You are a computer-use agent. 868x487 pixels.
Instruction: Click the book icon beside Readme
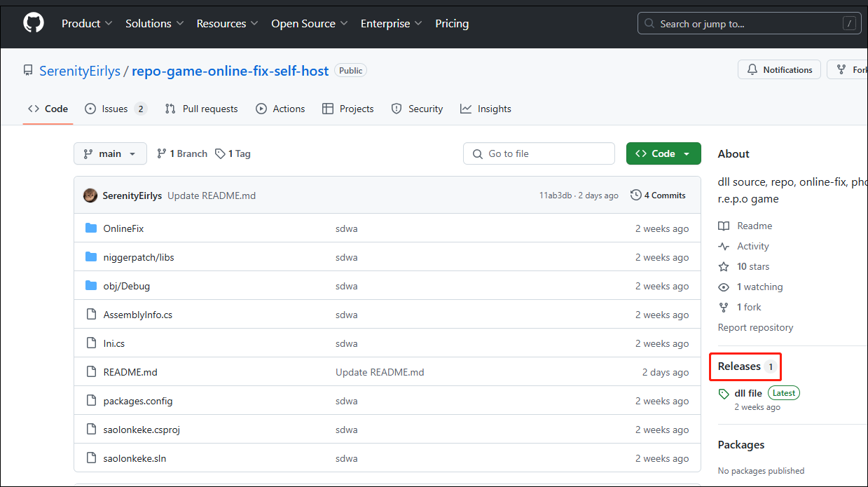tap(724, 226)
